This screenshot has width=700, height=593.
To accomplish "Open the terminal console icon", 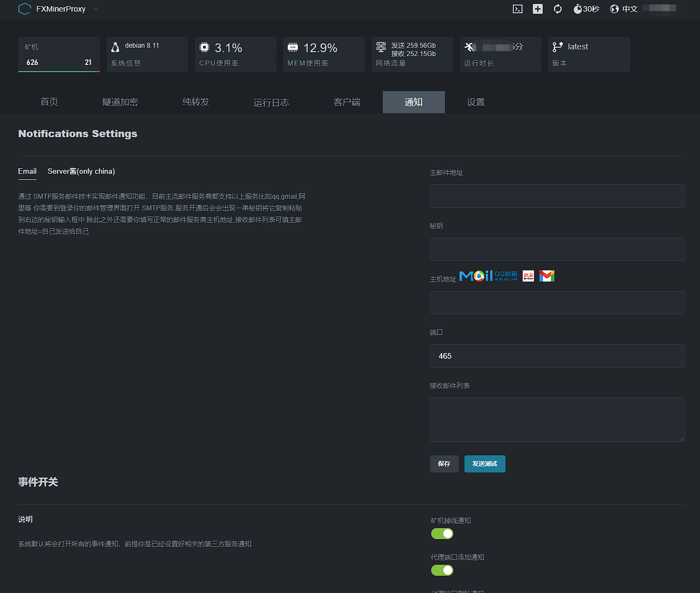I will point(517,9).
